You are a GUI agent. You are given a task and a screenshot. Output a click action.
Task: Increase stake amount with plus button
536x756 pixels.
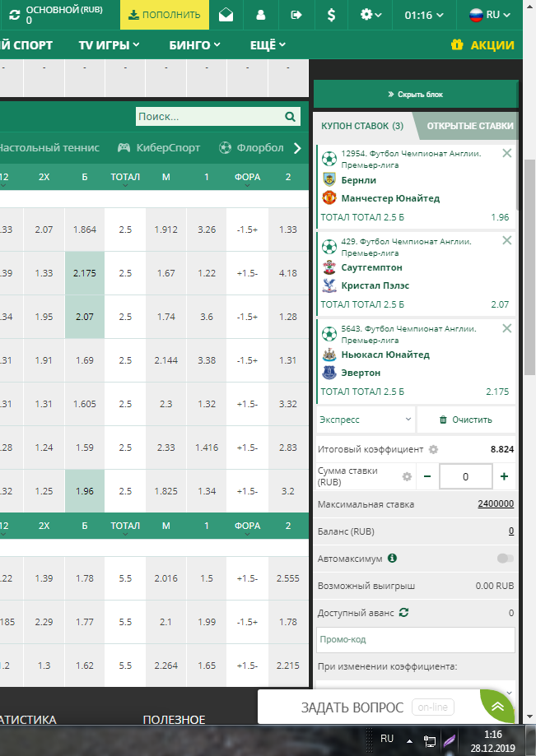(504, 476)
